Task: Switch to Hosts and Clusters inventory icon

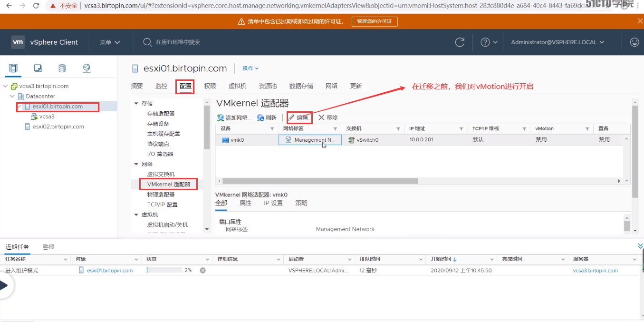Action: (13, 68)
